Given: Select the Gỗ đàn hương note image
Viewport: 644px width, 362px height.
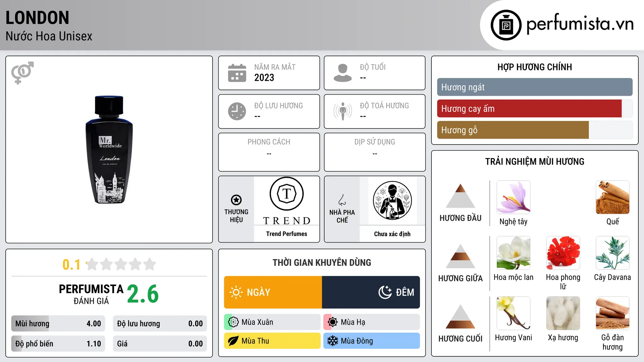Looking at the screenshot, I should pos(613,313).
